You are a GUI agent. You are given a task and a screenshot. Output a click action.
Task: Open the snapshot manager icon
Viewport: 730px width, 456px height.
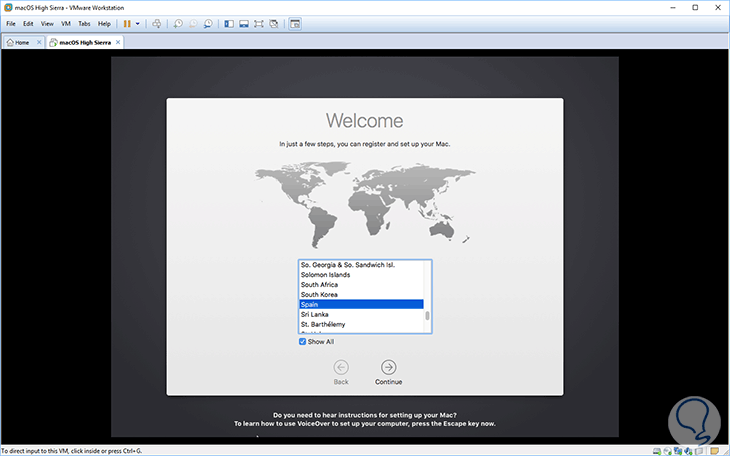coord(208,24)
